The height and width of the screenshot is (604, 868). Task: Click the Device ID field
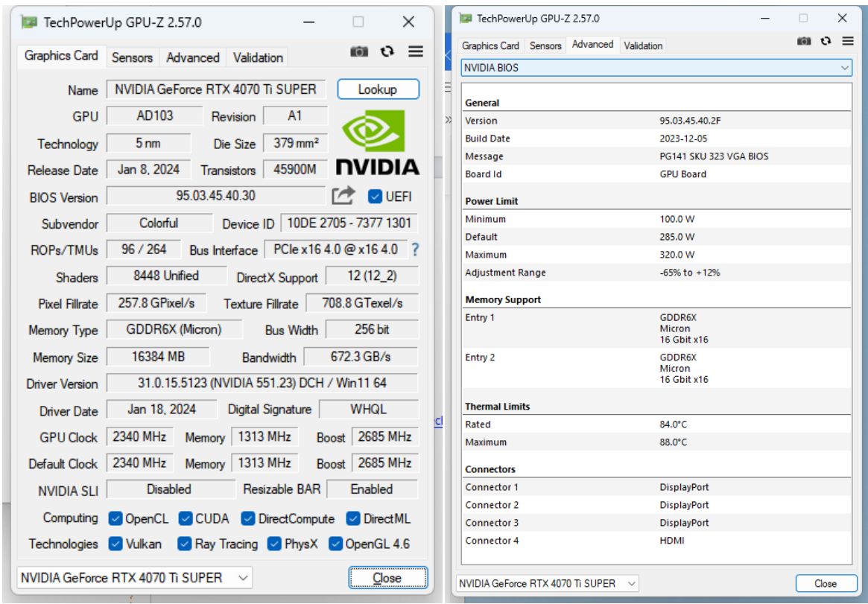(349, 223)
